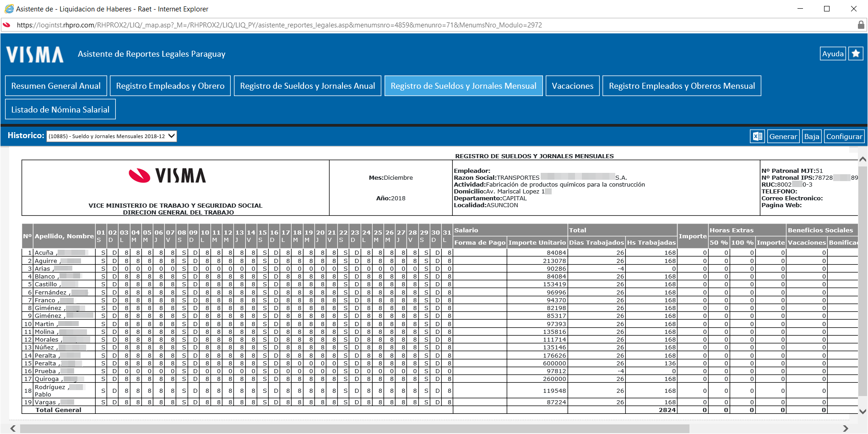This screenshot has height=434, width=868.
Task: Click Generar to generate the report
Action: point(783,136)
